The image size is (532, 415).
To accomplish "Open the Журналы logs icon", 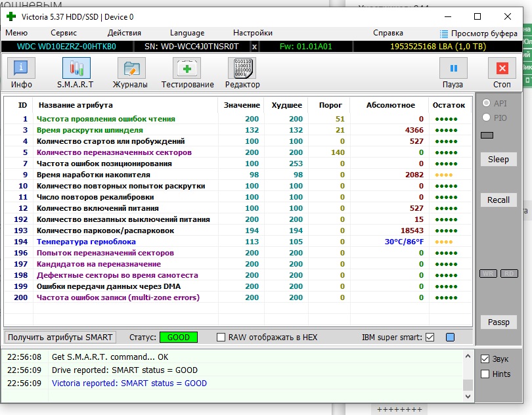I will pyautogui.click(x=131, y=68).
